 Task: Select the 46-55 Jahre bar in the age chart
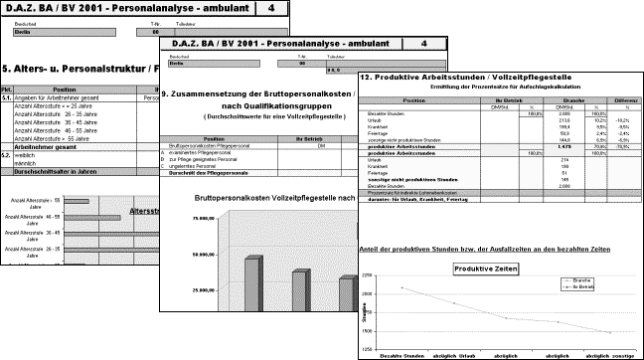tap(92, 218)
